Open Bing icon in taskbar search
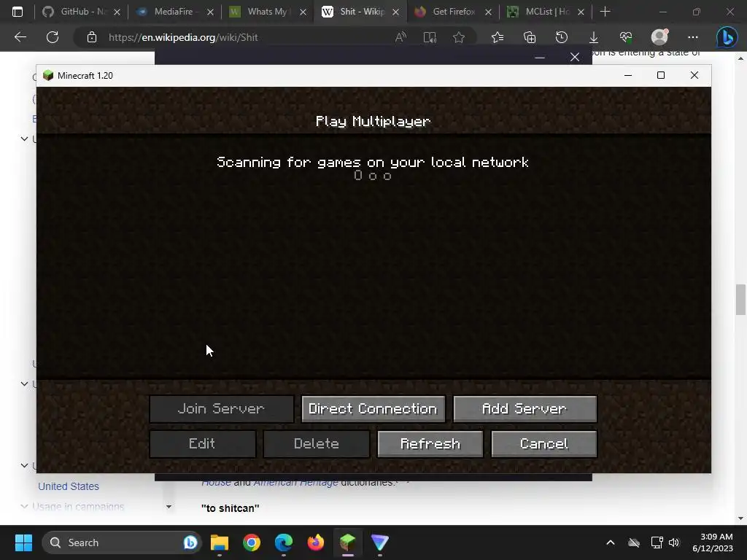 190,542
